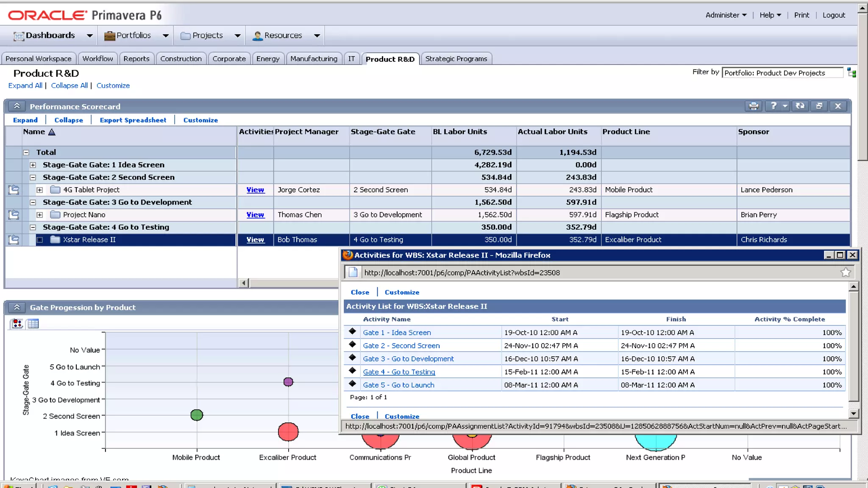The width and height of the screenshot is (868, 488).
Task: Click View link for 4G Tablet Project
Action: click(255, 190)
